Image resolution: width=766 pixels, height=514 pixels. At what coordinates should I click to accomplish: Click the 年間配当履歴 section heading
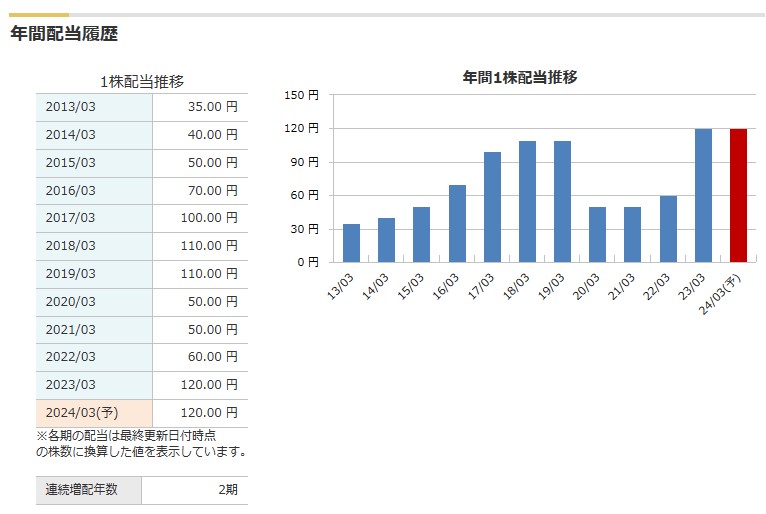click(64, 34)
